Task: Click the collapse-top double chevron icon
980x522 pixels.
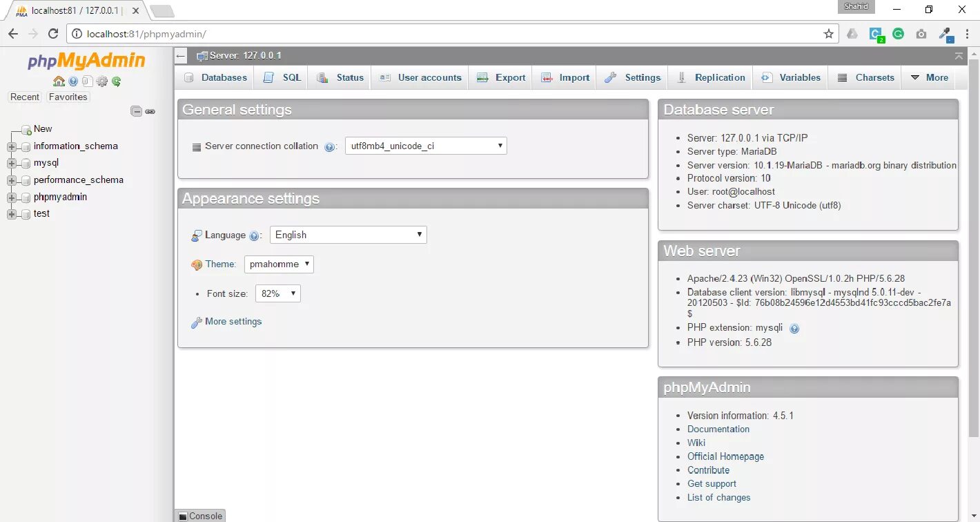Action: (959, 56)
